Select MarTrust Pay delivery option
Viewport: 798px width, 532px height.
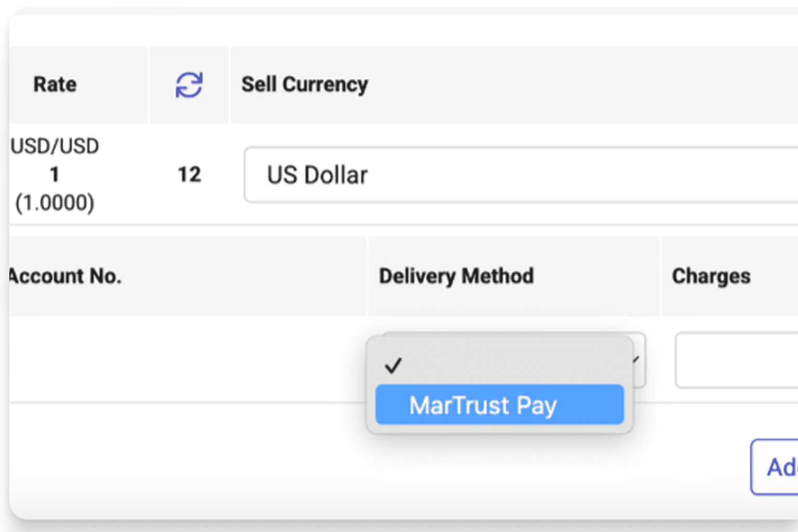(499, 405)
